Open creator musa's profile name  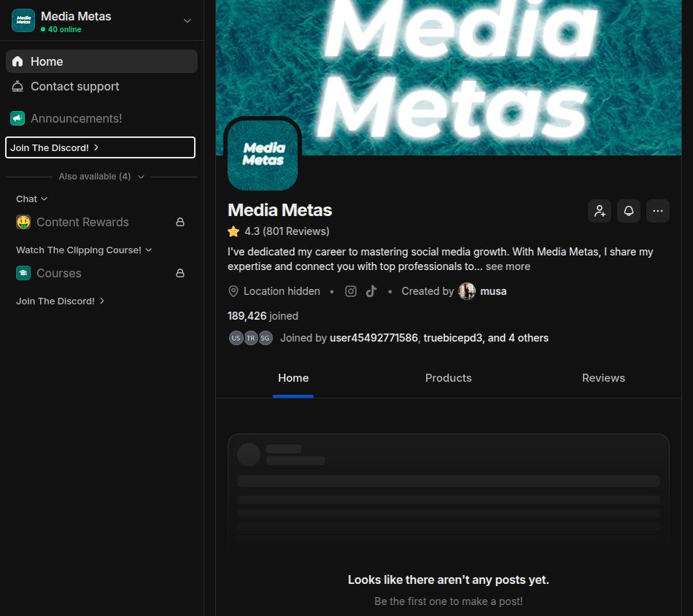click(493, 291)
